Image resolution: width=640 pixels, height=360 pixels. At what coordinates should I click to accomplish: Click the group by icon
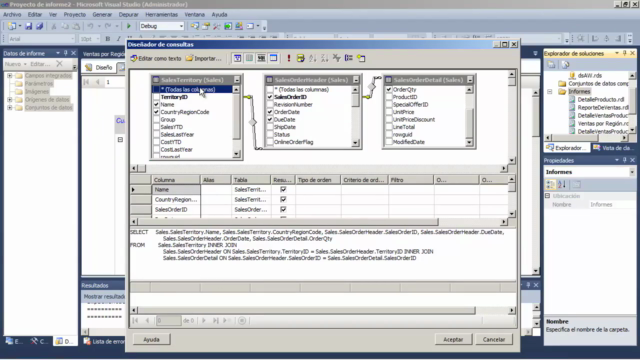349,58
